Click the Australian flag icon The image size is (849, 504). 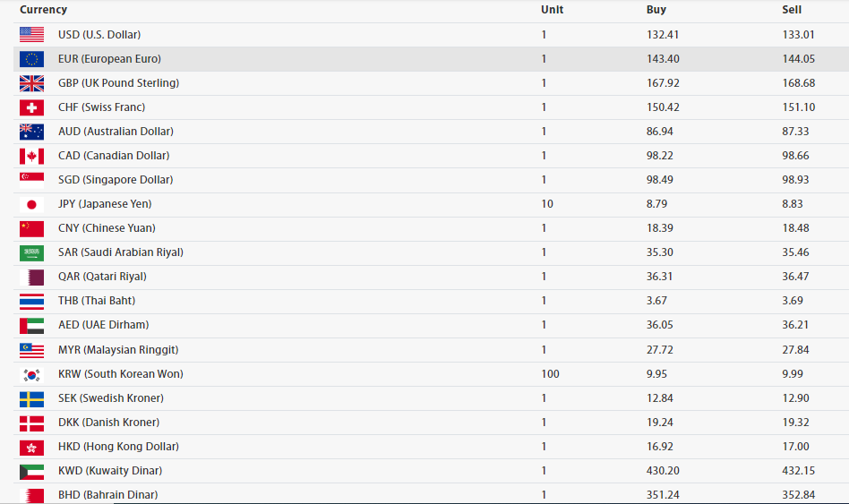pyautogui.click(x=31, y=132)
